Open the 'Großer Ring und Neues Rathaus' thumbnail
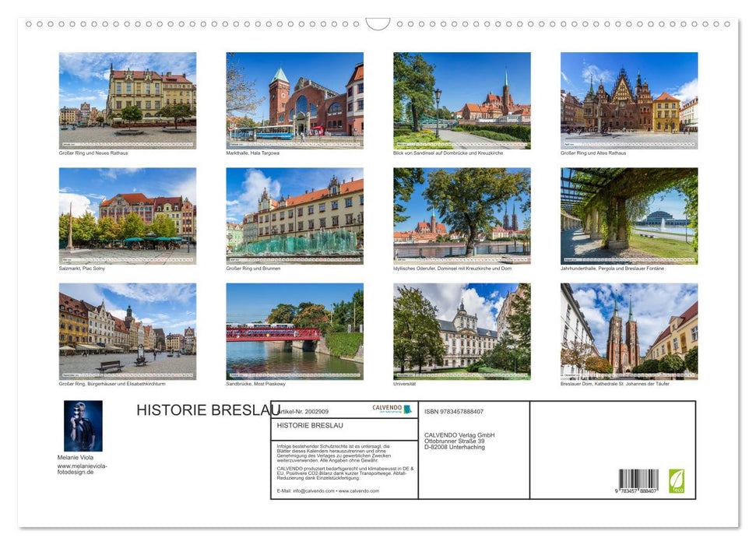The image size is (756, 545). 127,99
